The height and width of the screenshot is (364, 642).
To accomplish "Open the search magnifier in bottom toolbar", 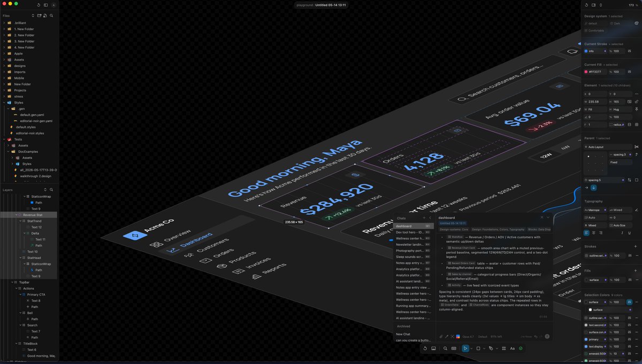I will pyautogui.click(x=445, y=348).
